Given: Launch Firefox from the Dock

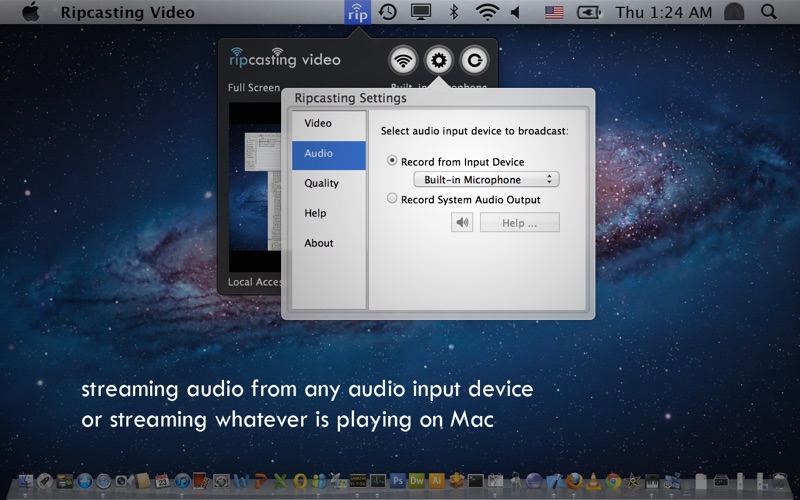Looking at the screenshot, I should pos(574,481).
